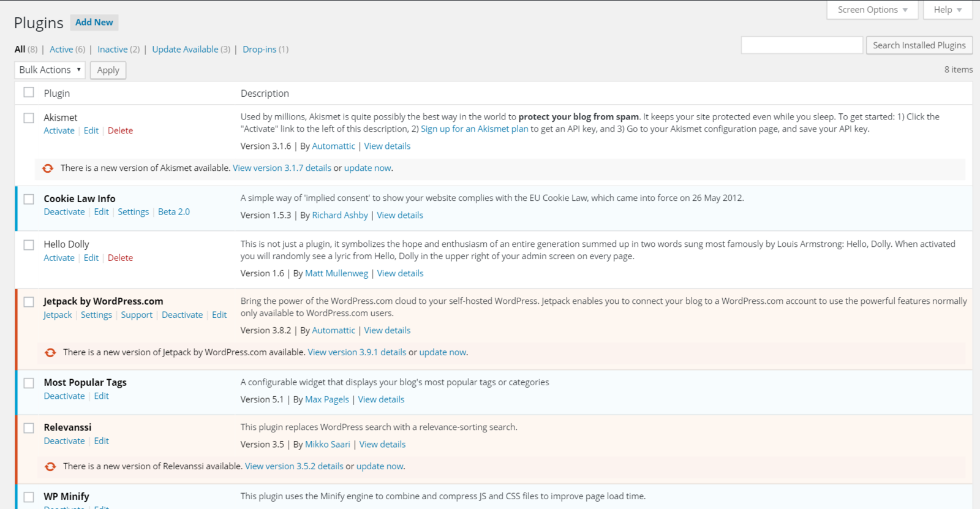Image resolution: width=980 pixels, height=509 pixels.
Task: Click the Apply bulk action button
Action: click(x=108, y=70)
